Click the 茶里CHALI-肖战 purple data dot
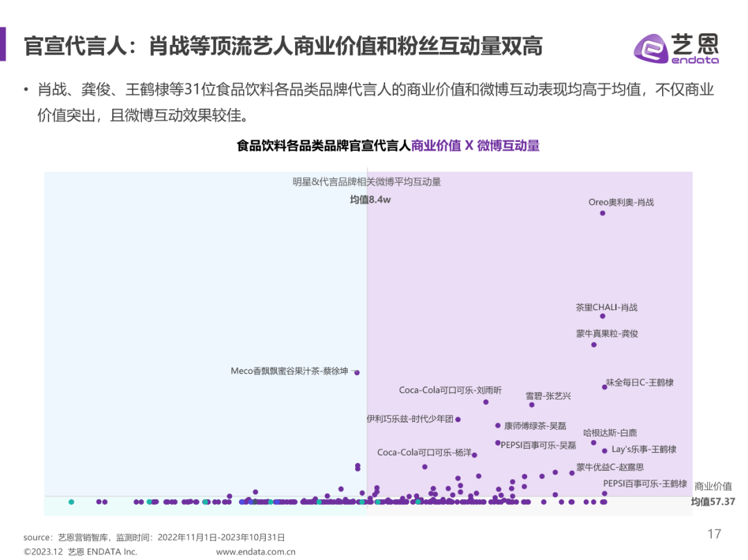The height and width of the screenshot is (560, 748). coord(603,316)
